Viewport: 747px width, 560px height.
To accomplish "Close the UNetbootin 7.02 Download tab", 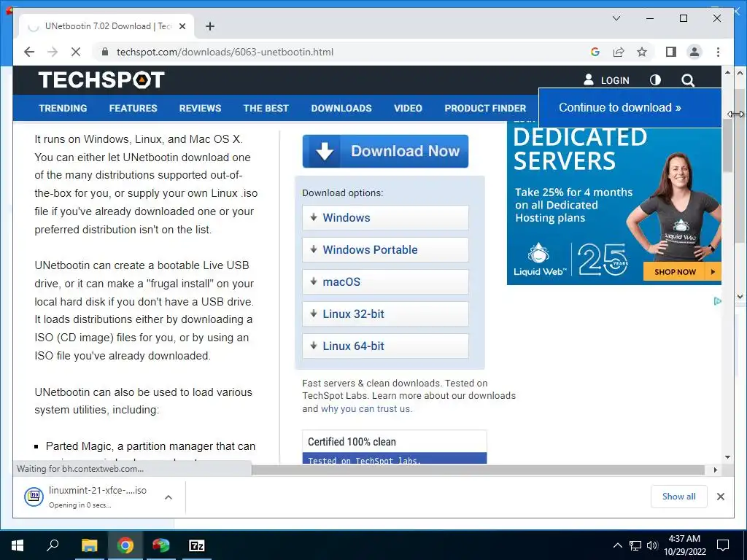I will click(182, 27).
